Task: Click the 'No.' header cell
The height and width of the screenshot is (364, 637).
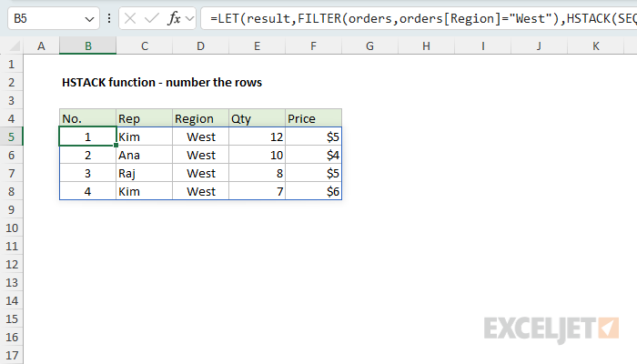Action: point(87,118)
